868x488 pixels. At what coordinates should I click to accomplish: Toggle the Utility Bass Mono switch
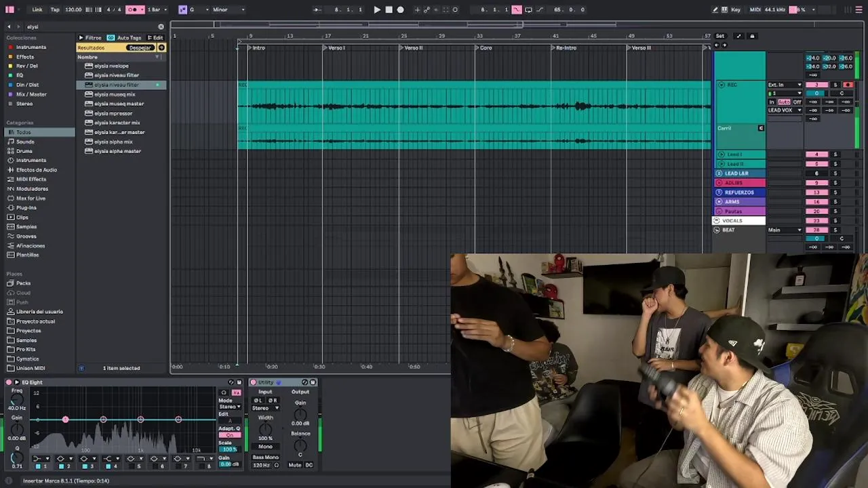click(265, 457)
